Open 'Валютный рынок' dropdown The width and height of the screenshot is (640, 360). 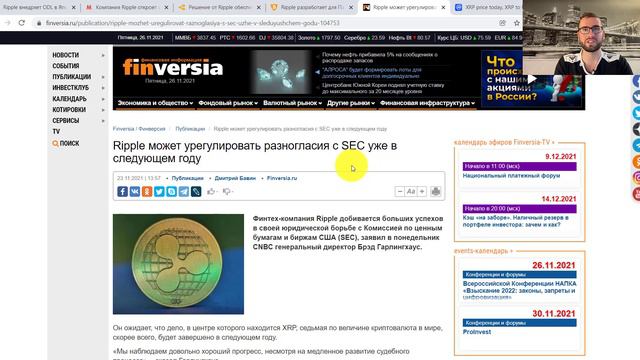point(292,103)
